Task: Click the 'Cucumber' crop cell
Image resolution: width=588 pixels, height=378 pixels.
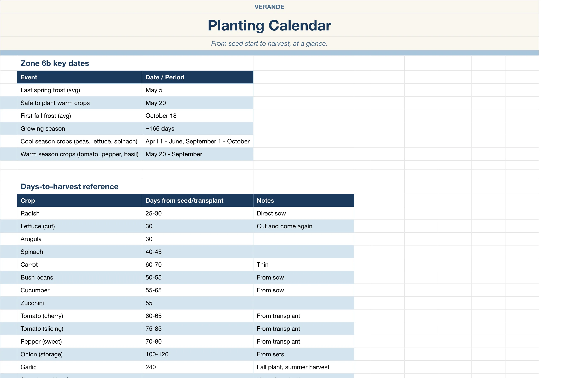Action: [79, 290]
